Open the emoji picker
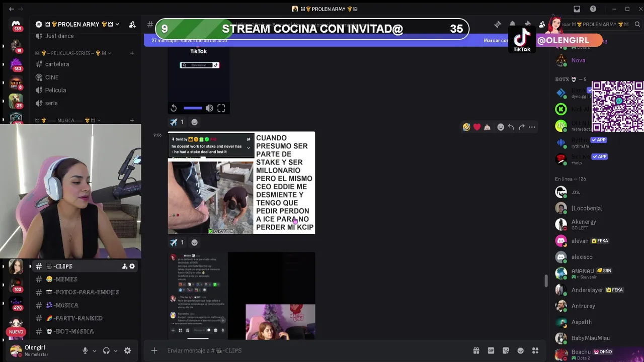The width and height of the screenshot is (644, 362). [521, 350]
